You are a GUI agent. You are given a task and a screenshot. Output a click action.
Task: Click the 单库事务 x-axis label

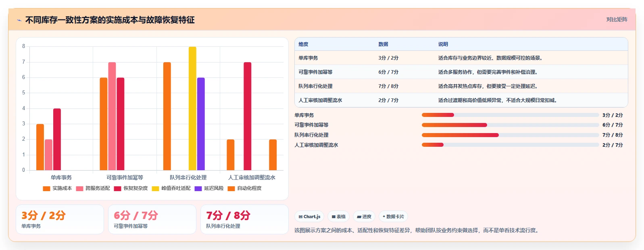[x=61, y=177]
